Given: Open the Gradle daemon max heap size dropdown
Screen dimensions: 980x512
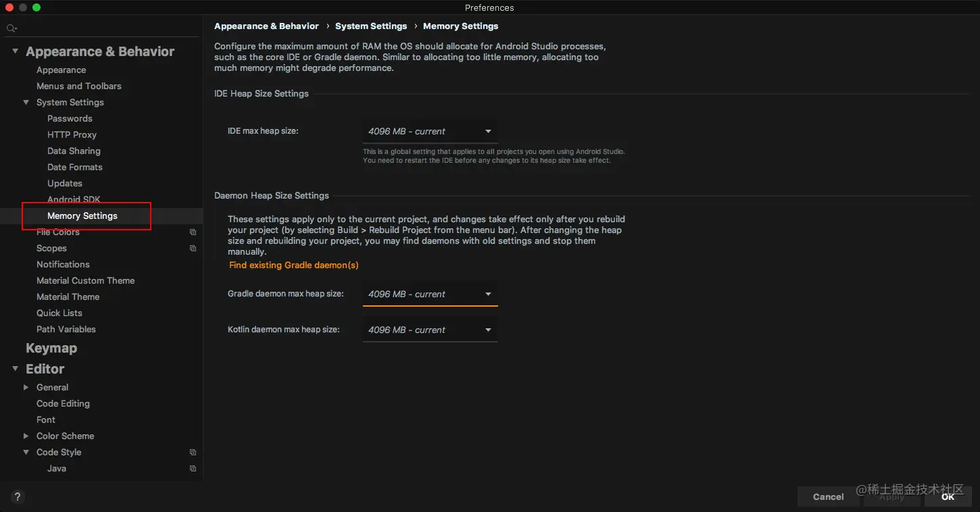Looking at the screenshot, I should tap(430, 294).
